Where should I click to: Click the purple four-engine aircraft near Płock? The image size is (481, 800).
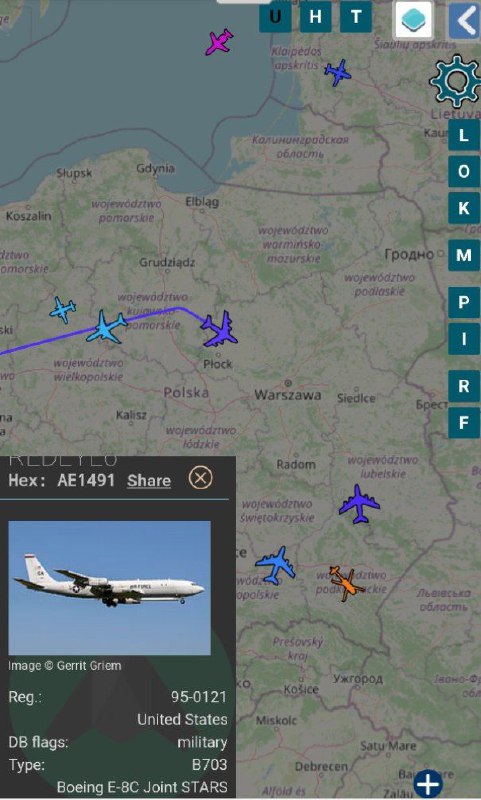coord(220,330)
